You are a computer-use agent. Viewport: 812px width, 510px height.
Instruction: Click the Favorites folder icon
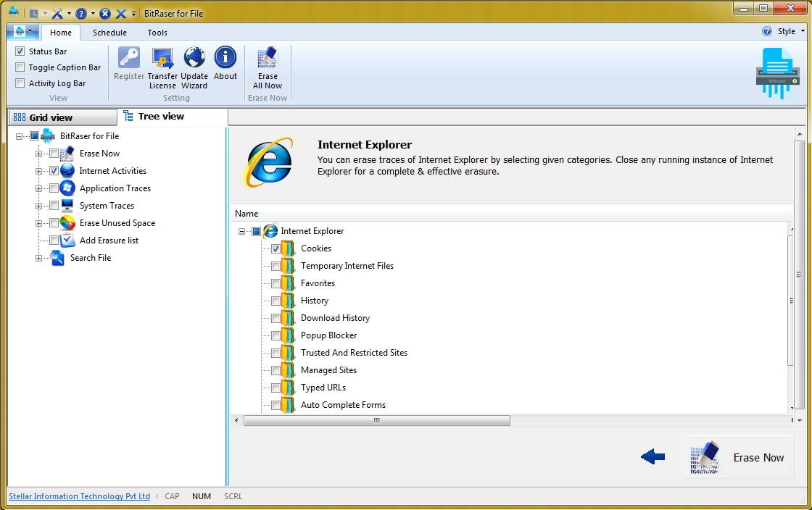(289, 283)
